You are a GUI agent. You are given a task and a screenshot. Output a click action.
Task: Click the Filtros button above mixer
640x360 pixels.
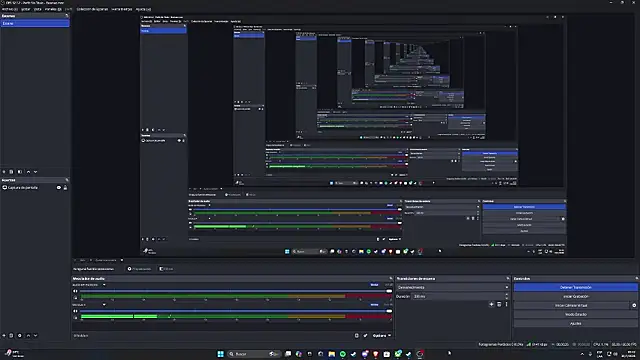pos(166,269)
